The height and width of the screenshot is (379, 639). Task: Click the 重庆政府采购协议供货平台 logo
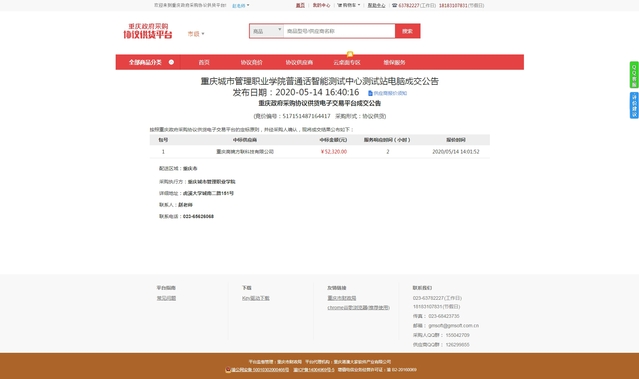pyautogui.click(x=148, y=31)
